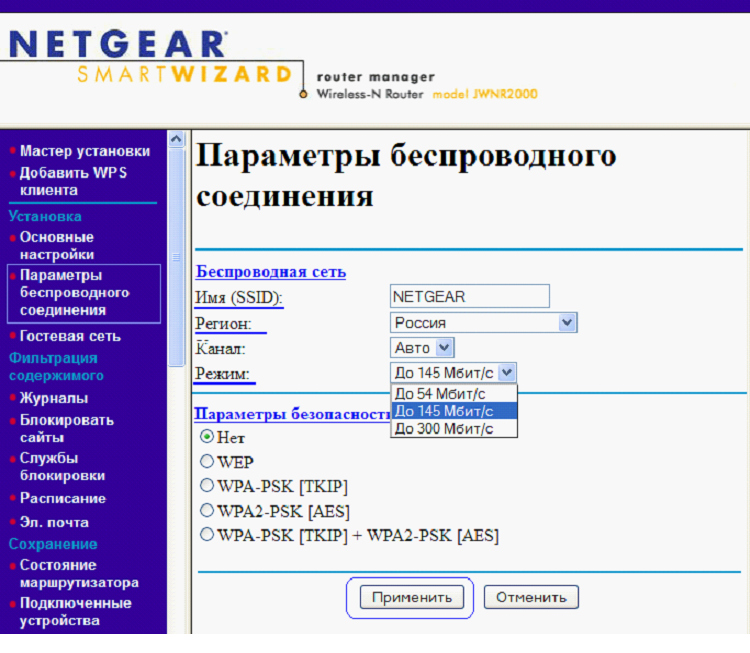Open Эл. почта settings
Screen dimensions: 750x653
pos(54,522)
